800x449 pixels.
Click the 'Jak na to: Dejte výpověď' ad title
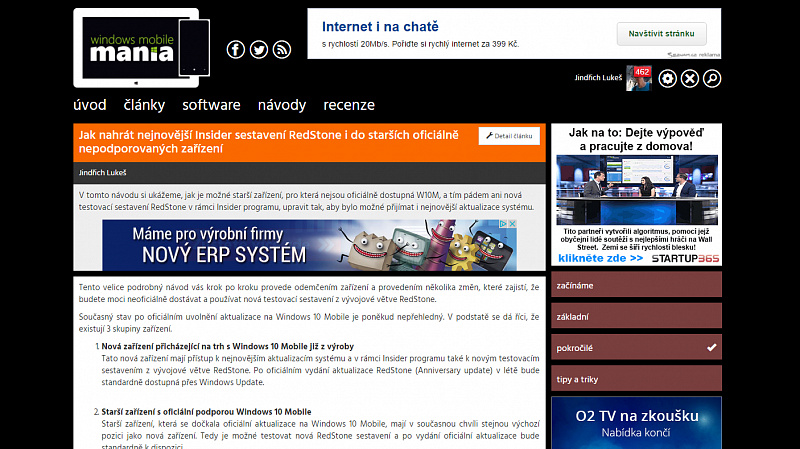coord(636,139)
